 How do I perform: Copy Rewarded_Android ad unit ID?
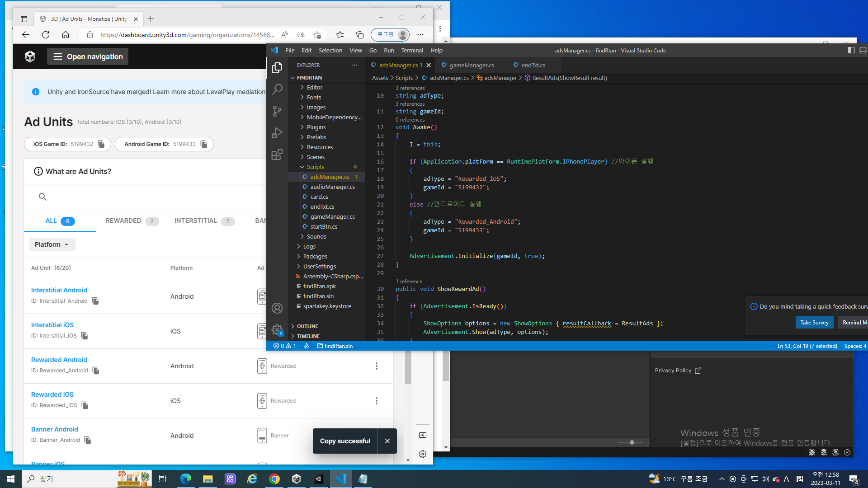(x=96, y=371)
